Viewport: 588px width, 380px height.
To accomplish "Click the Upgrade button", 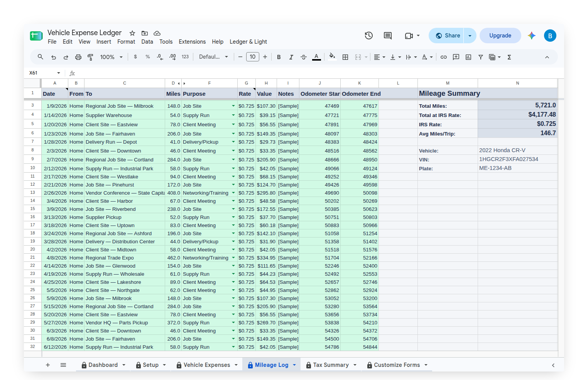I will pyautogui.click(x=500, y=36).
